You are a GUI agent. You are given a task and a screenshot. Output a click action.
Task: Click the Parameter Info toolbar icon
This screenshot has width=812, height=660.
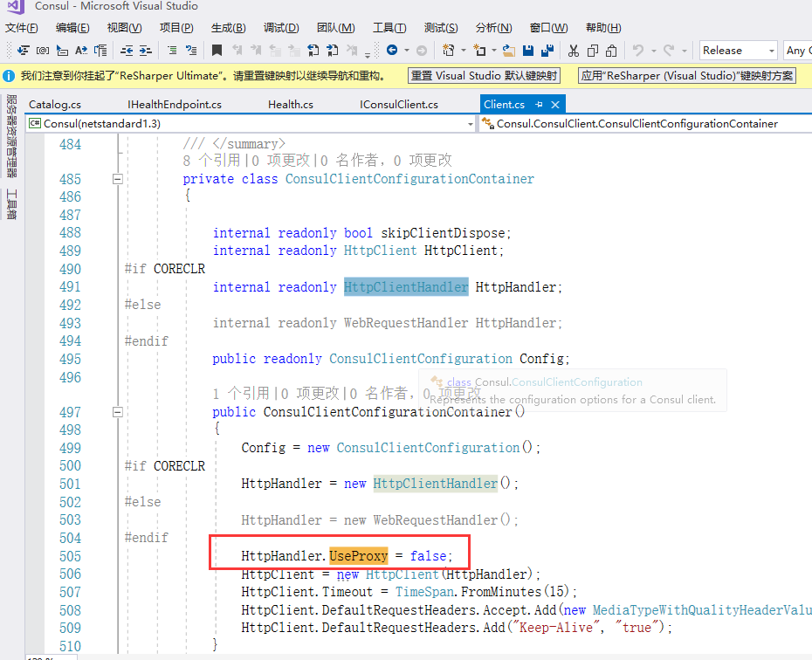click(x=43, y=51)
